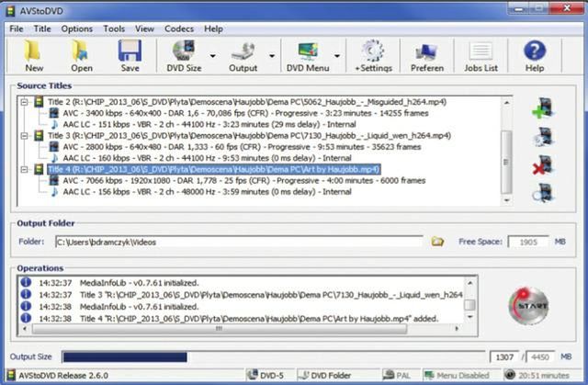Screen dimensions: 588x385
Task: Select the AAC LC 160 kbps audio row
Action: pyautogui.click(x=207, y=158)
